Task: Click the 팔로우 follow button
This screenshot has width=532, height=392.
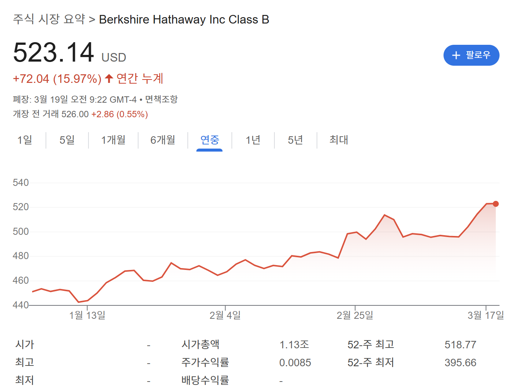Action: click(x=471, y=55)
